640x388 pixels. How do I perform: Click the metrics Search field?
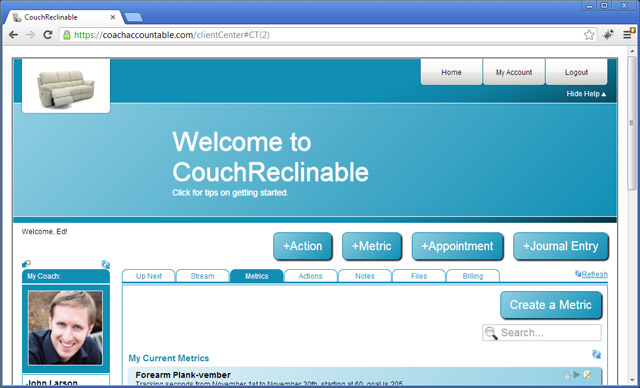tap(542, 333)
